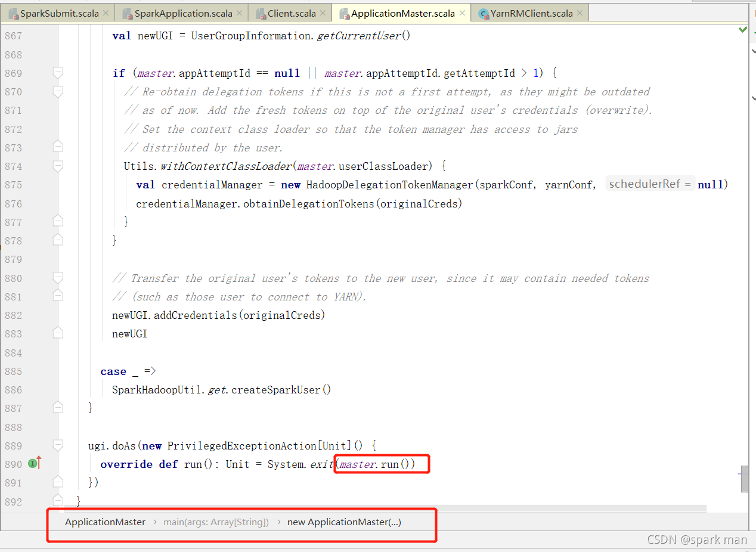Click the new ApplicationMaster(...) breadcrumb
The image size is (756, 552).
[344, 522]
